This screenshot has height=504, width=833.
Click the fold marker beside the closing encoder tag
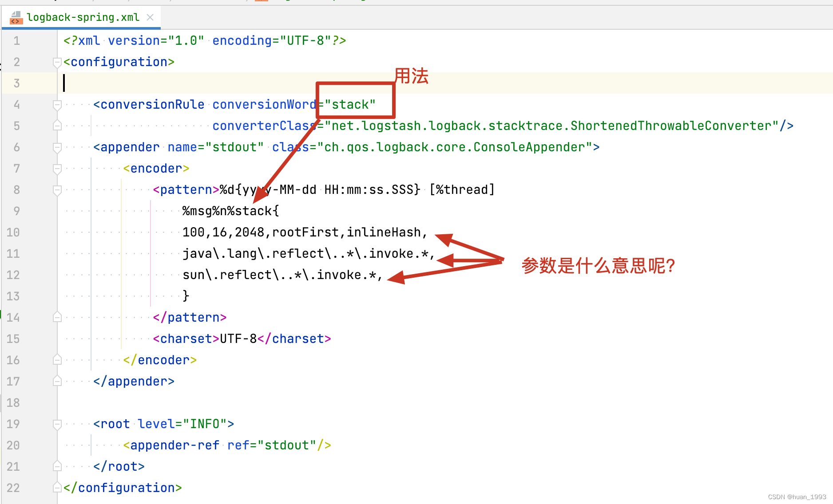(x=57, y=360)
